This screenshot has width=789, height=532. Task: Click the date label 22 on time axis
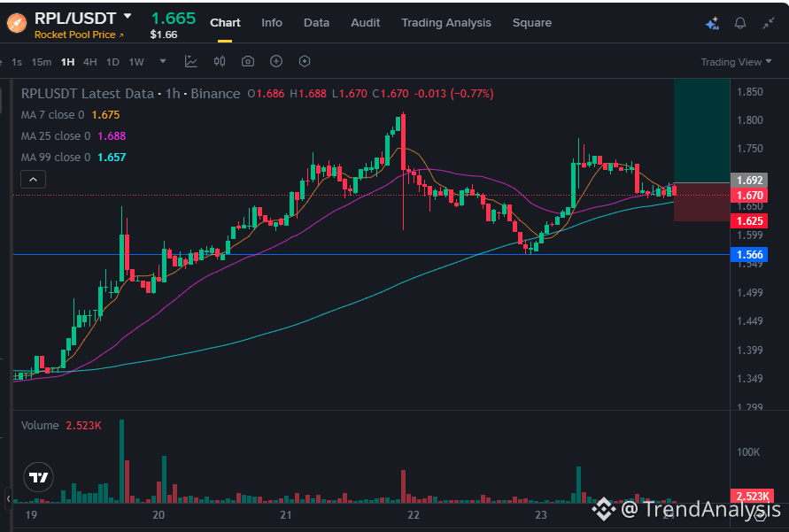[x=414, y=514]
